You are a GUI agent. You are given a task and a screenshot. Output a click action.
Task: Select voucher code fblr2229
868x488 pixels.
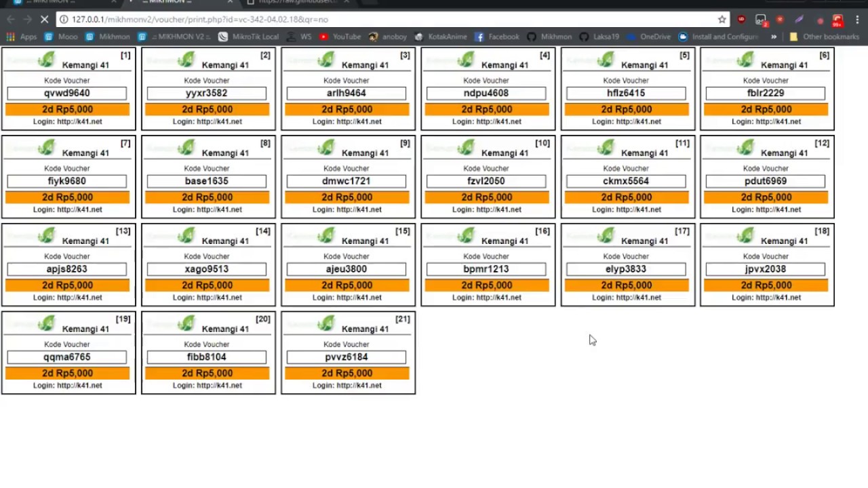[766, 94]
